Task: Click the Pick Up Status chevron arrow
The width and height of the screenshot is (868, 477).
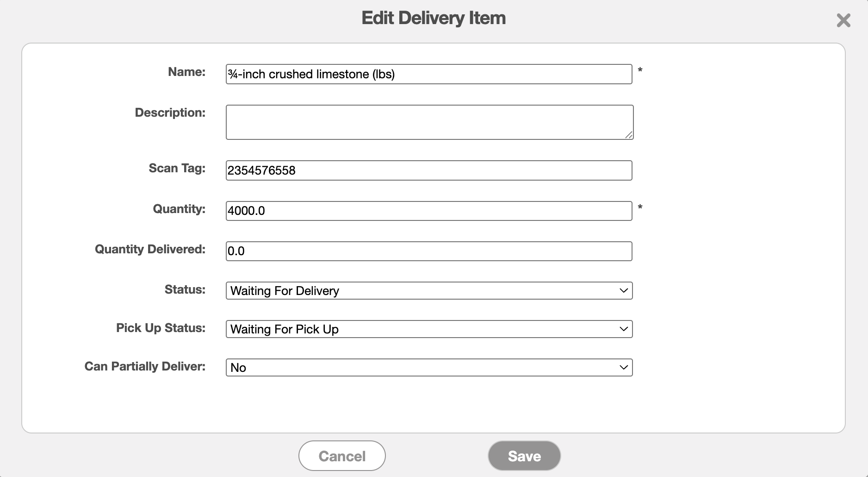Action: (623, 329)
